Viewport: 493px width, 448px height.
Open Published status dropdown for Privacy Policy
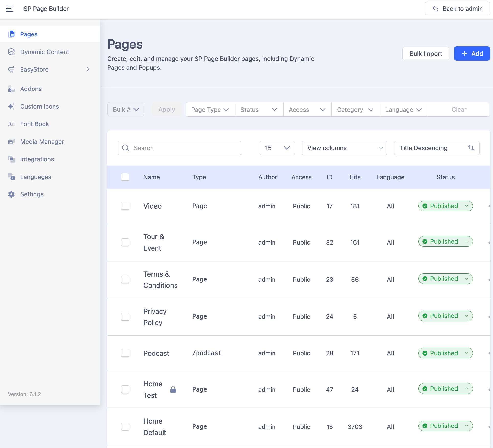click(445, 316)
